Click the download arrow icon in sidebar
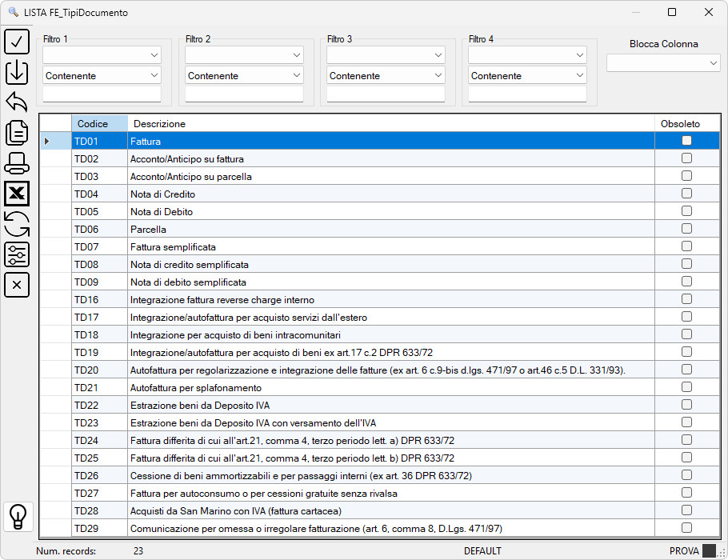728x560 pixels. 17,73
